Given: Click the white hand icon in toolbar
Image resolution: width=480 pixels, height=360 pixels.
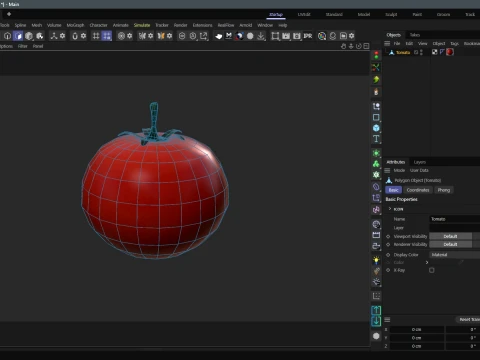Looking at the screenshot, I should tap(218, 36).
